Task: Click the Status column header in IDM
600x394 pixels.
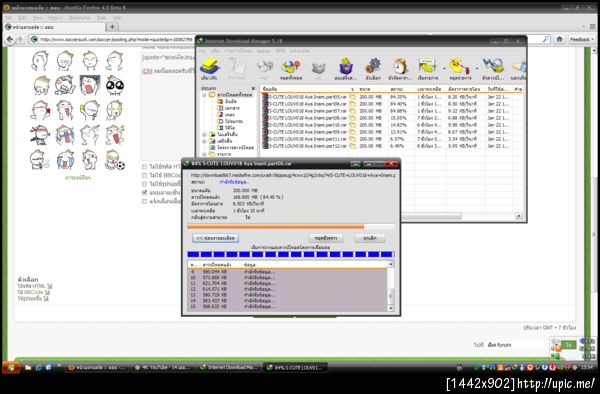Action: pos(403,89)
